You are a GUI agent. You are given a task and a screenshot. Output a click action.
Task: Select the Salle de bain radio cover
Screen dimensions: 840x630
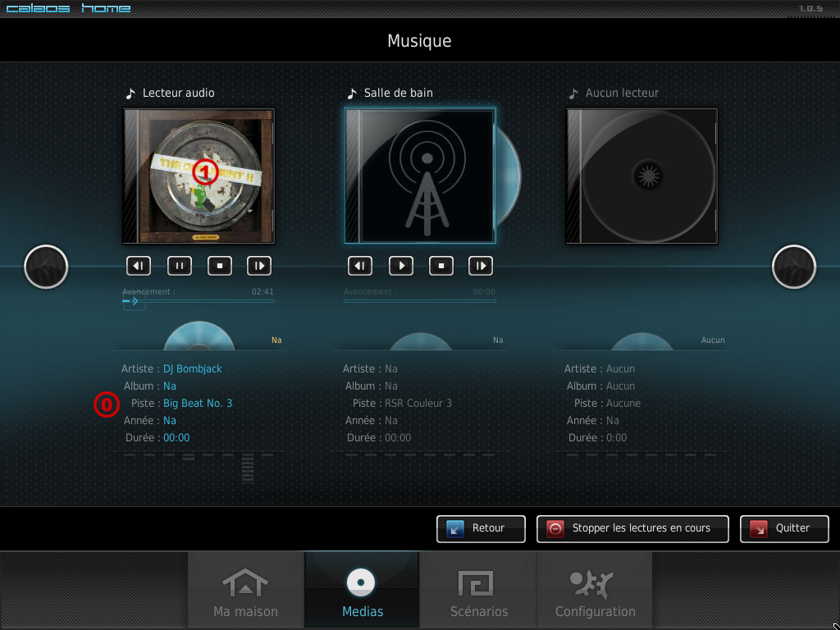[420, 176]
